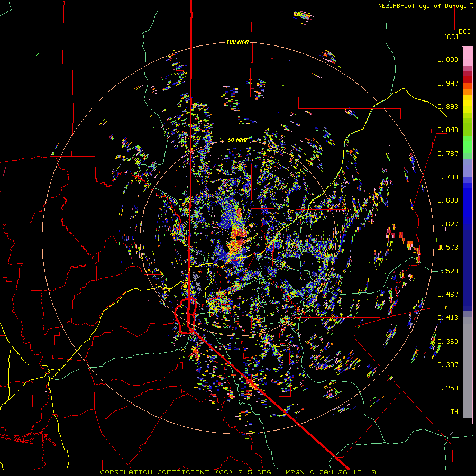476x476 pixels.
Task: Select the 0.627 scale label
Action: (448, 224)
